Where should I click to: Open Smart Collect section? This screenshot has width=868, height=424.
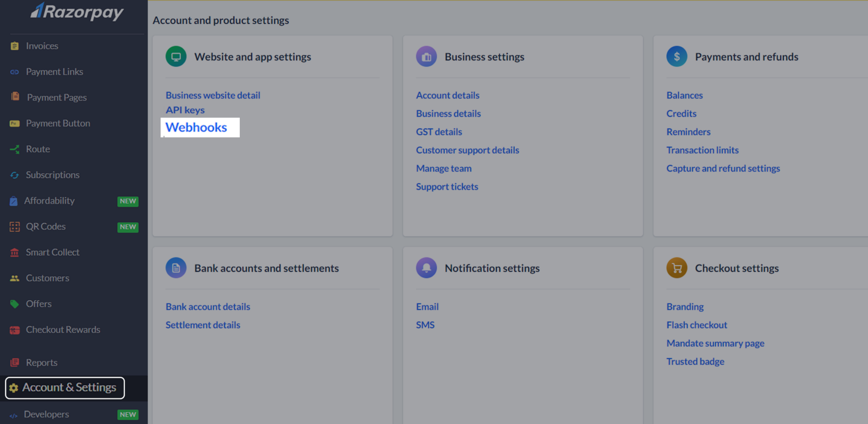pyautogui.click(x=53, y=252)
